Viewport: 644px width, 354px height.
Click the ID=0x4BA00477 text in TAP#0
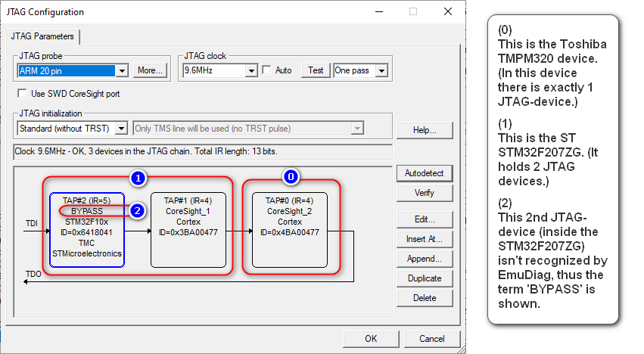coord(290,232)
